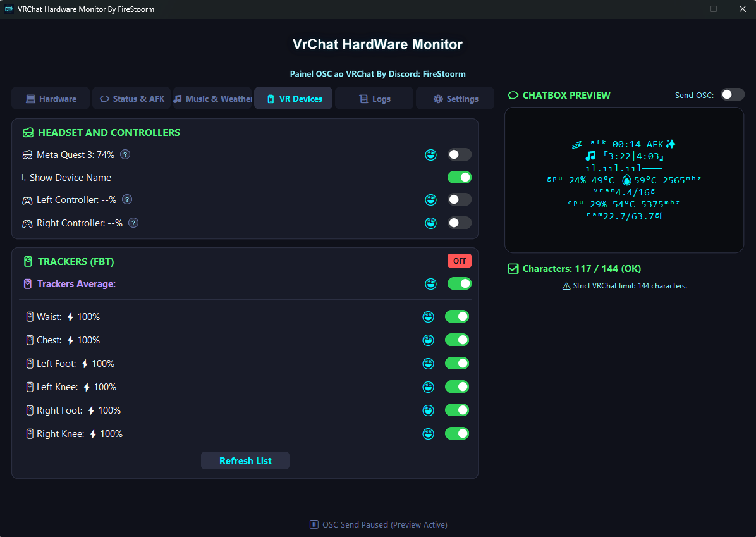The height and width of the screenshot is (537, 756).
Task: Turn off the Chest tracker toggle
Action: pyautogui.click(x=456, y=340)
